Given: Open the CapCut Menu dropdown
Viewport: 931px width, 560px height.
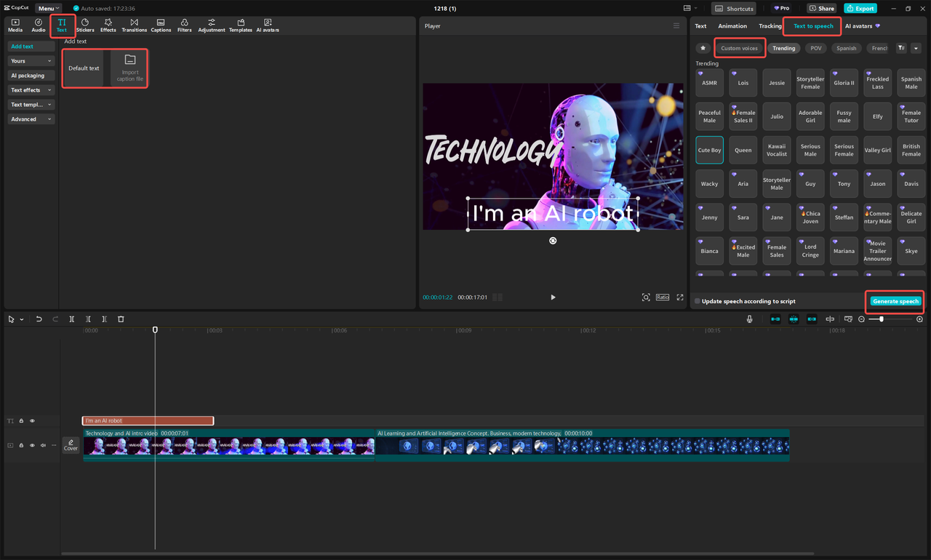Looking at the screenshot, I should pos(48,8).
